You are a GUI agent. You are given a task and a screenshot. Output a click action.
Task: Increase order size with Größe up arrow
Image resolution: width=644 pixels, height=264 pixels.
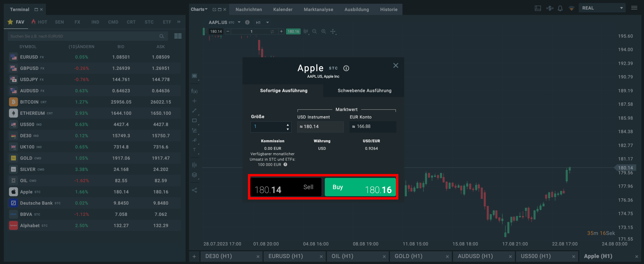288,125
